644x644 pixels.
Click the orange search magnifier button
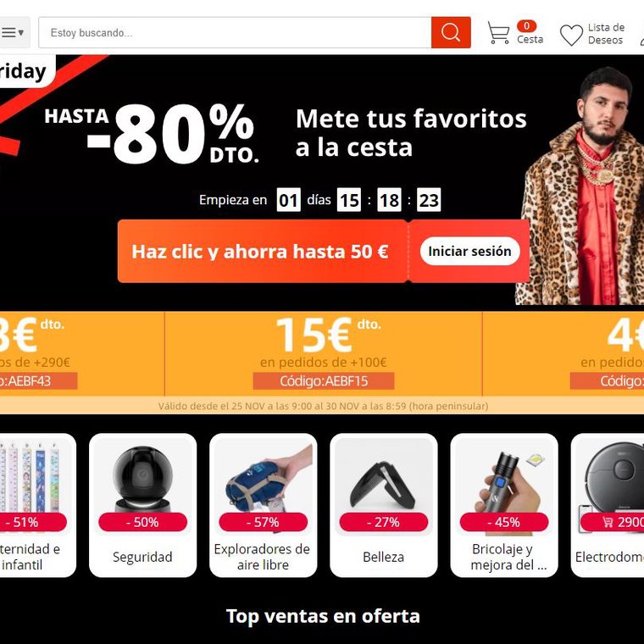[x=451, y=32]
